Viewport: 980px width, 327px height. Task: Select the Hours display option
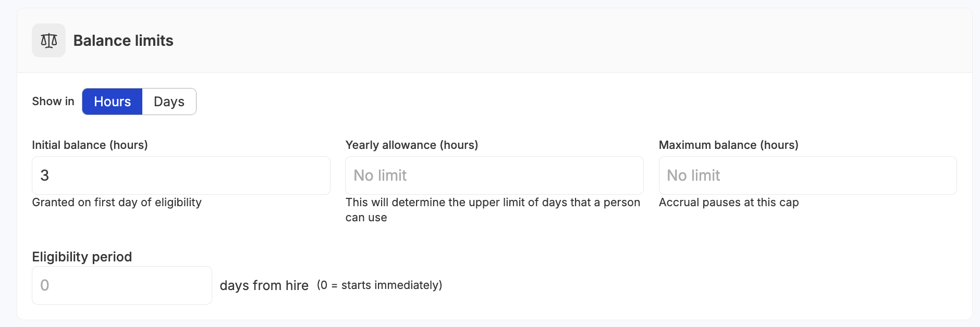tap(112, 102)
